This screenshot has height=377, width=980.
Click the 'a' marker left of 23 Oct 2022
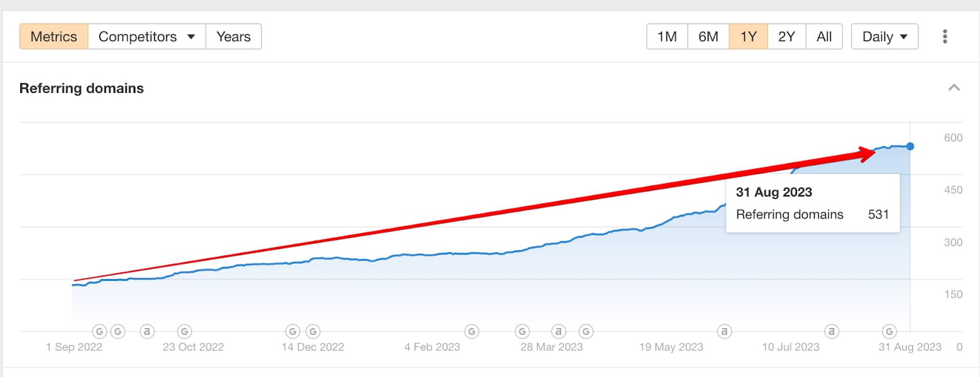146,332
